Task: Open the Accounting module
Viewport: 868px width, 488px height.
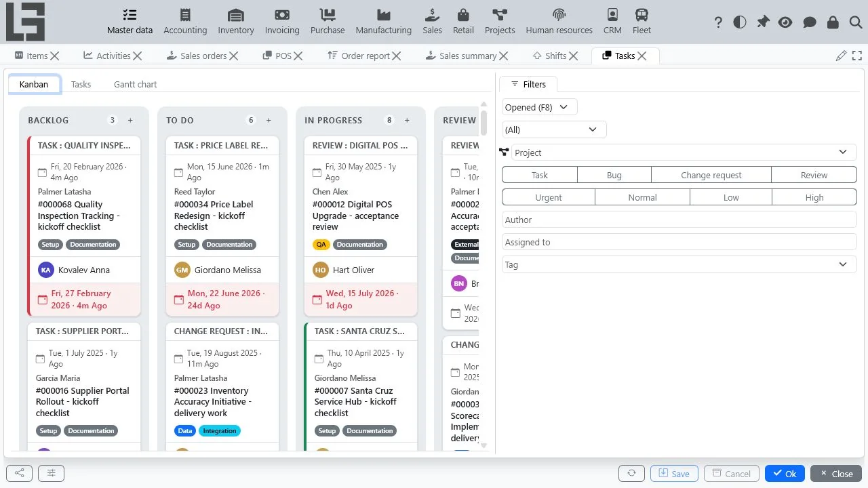Action: tap(185, 22)
